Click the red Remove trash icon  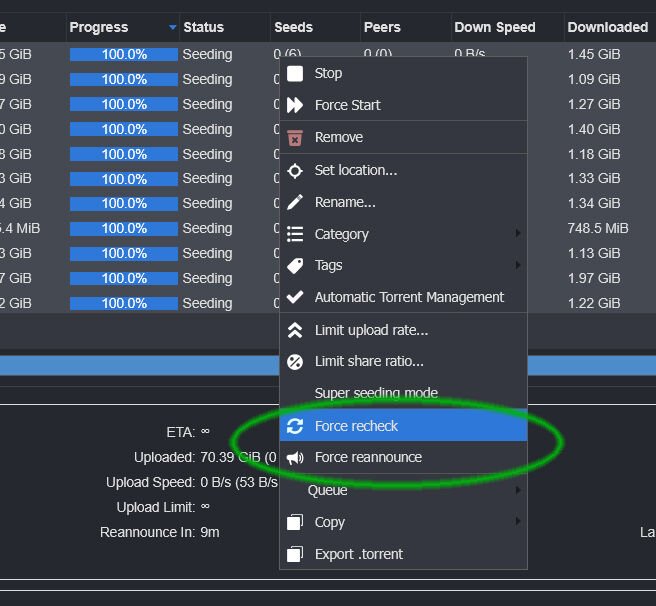pyautogui.click(x=295, y=137)
